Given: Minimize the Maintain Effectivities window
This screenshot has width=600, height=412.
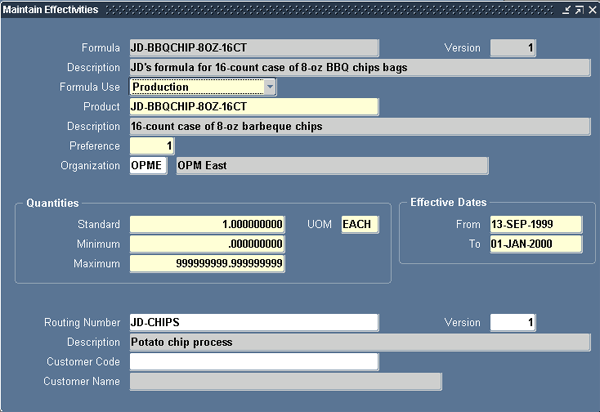Looking at the screenshot, I should [x=567, y=10].
